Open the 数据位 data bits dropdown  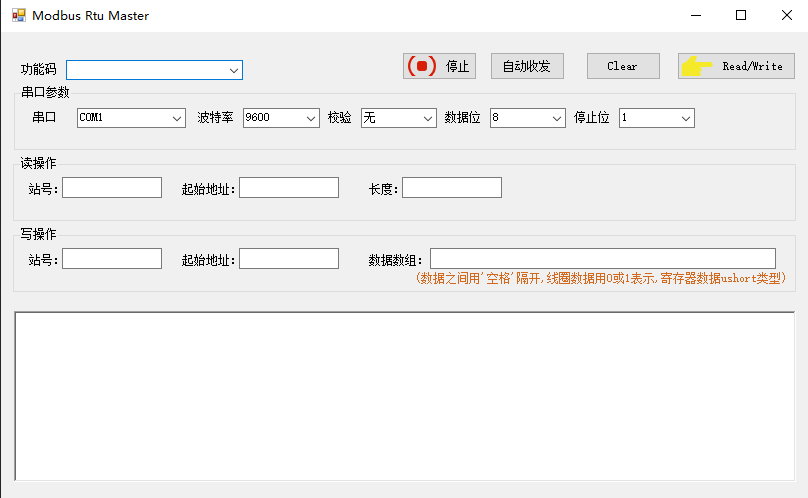coord(528,118)
